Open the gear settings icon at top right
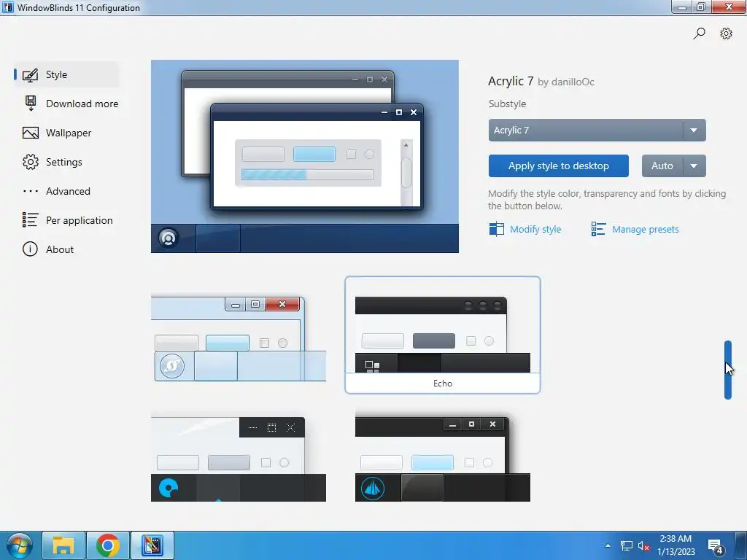747x560 pixels. [x=726, y=34]
